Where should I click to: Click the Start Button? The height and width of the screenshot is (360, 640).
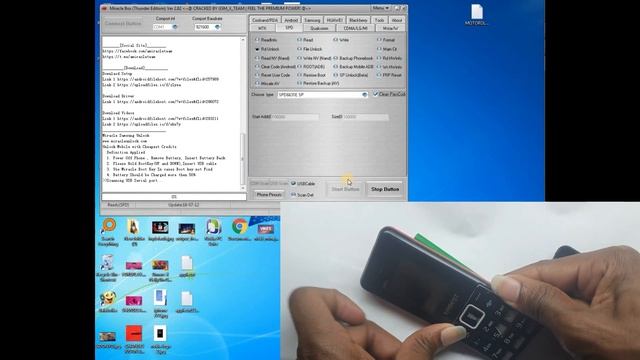tap(345, 189)
